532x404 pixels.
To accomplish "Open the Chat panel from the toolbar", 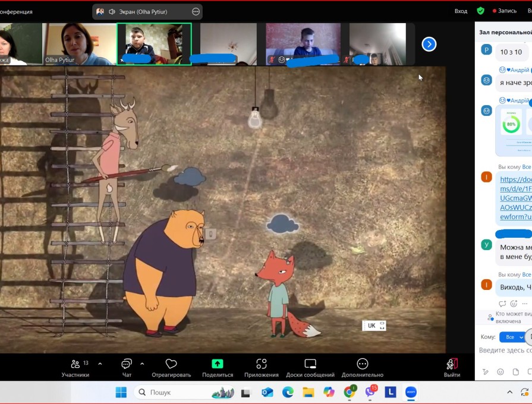I will [x=127, y=368].
